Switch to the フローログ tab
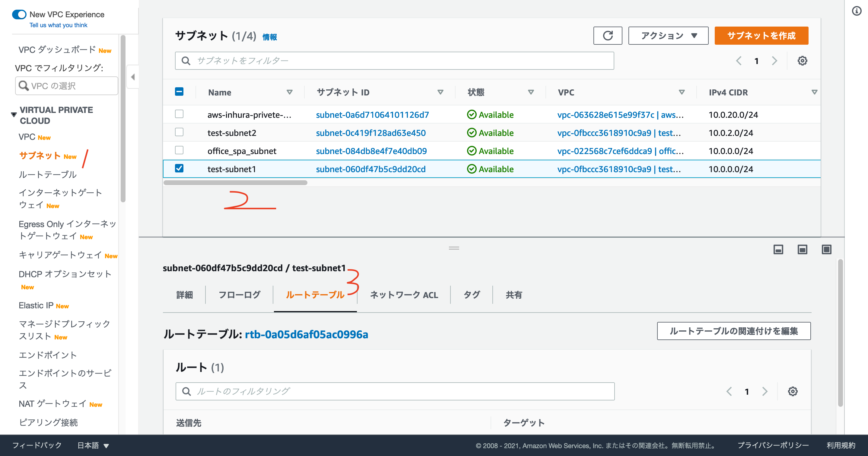This screenshot has height=456, width=868. (239, 295)
